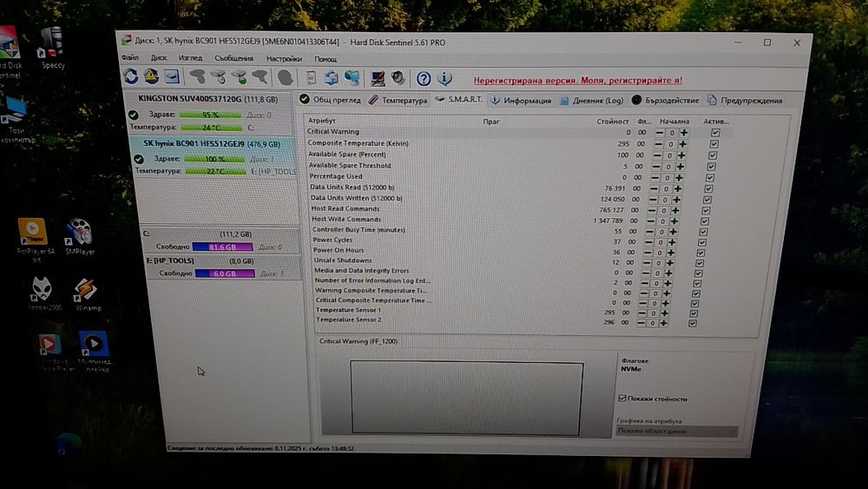Open the Изглед menu
868x489 pixels.
190,57
